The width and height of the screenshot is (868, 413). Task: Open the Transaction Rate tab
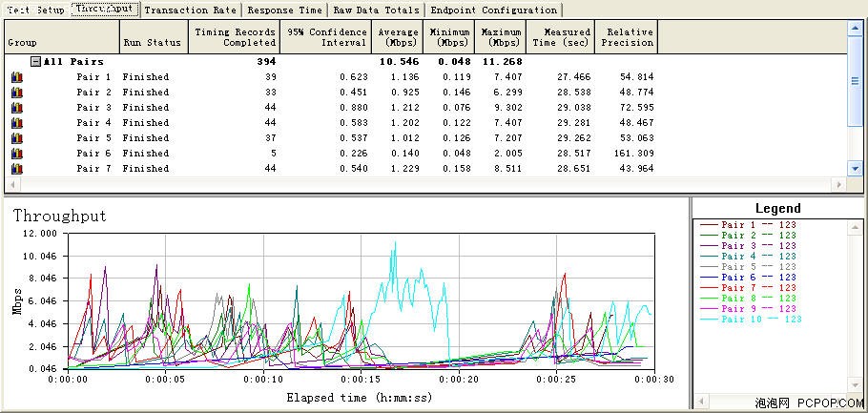190,10
